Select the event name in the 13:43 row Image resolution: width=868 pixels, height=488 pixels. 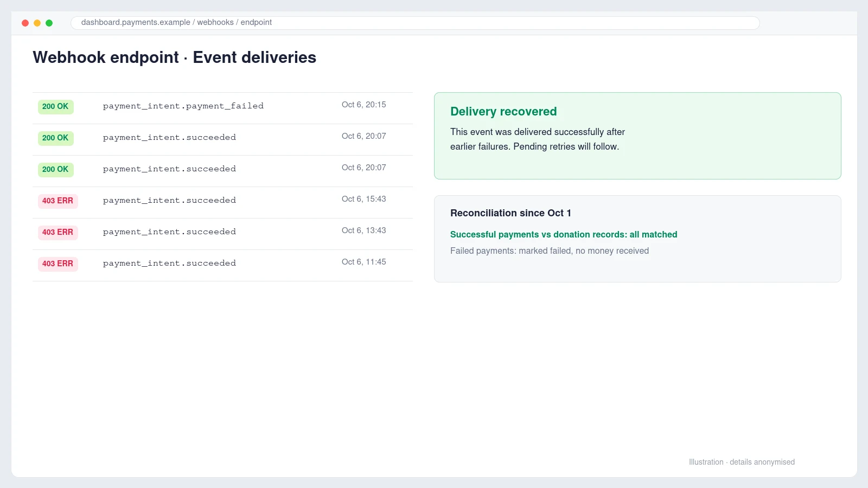pyautogui.click(x=169, y=232)
